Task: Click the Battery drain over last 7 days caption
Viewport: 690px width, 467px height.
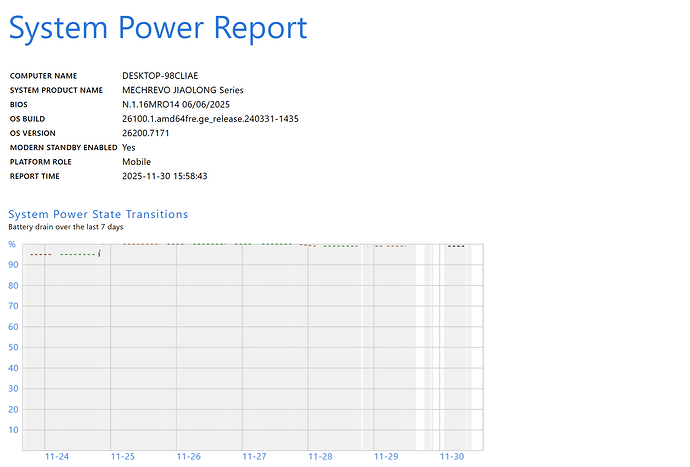Action: click(66, 227)
